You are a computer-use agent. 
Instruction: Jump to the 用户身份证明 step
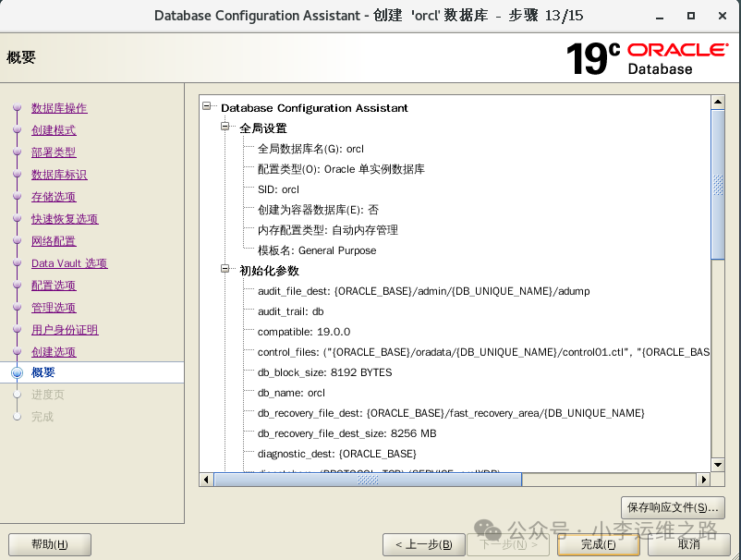(x=65, y=330)
